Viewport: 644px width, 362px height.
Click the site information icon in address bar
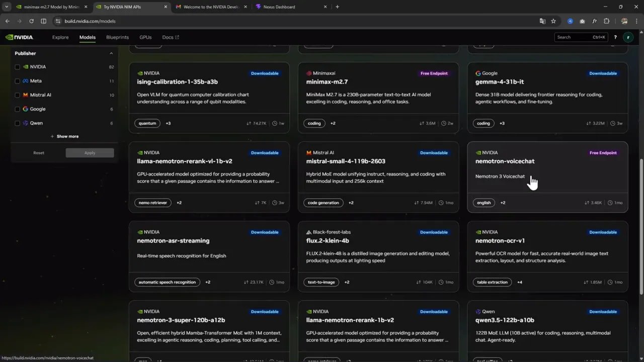point(58,21)
